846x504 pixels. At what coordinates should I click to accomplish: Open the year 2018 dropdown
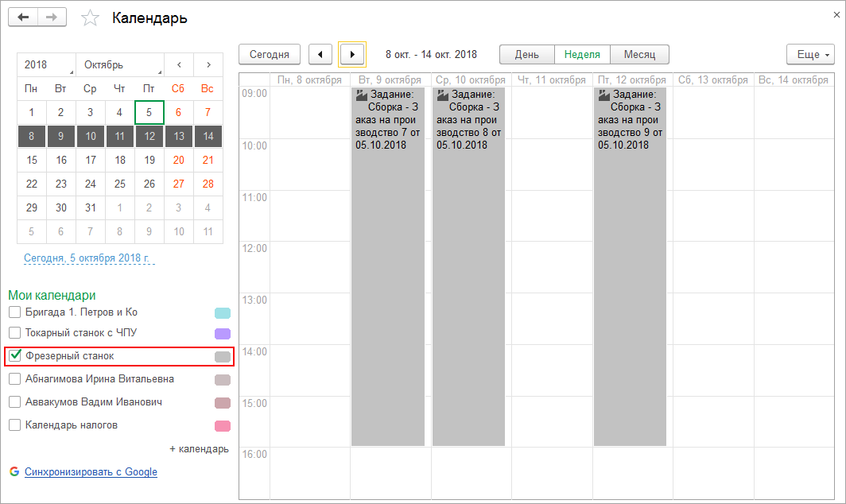[x=46, y=64]
